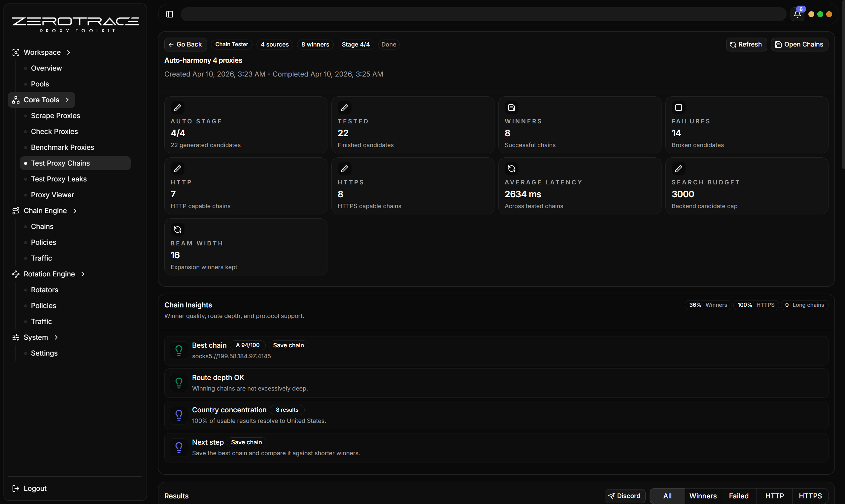Go to Benchmark Proxies
845x504 pixels.
(x=62, y=147)
